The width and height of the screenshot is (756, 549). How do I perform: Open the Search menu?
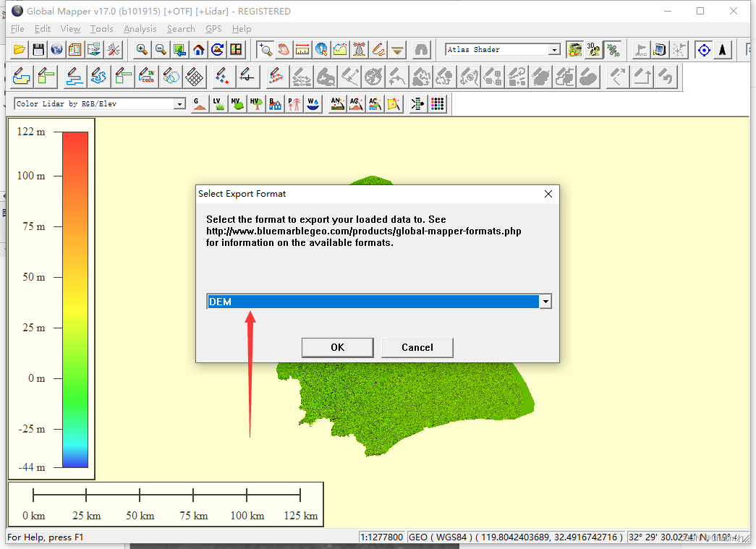click(181, 29)
